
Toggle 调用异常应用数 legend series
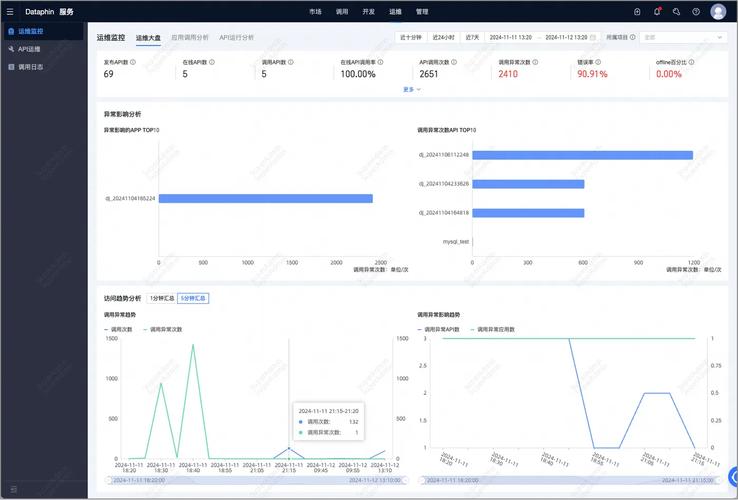click(x=492, y=330)
